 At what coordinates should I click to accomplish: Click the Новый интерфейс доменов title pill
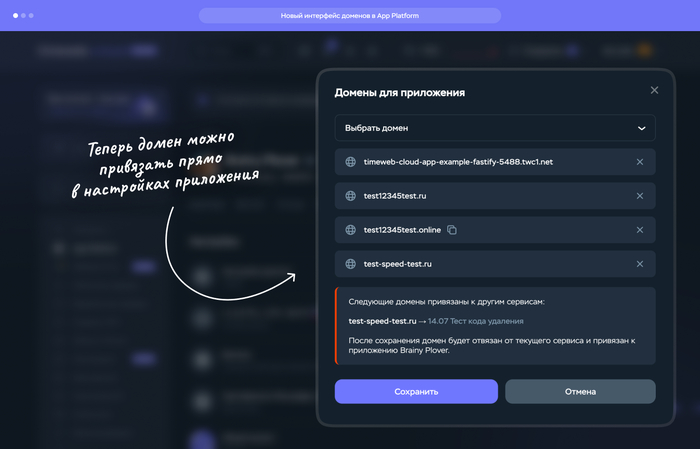tap(350, 16)
